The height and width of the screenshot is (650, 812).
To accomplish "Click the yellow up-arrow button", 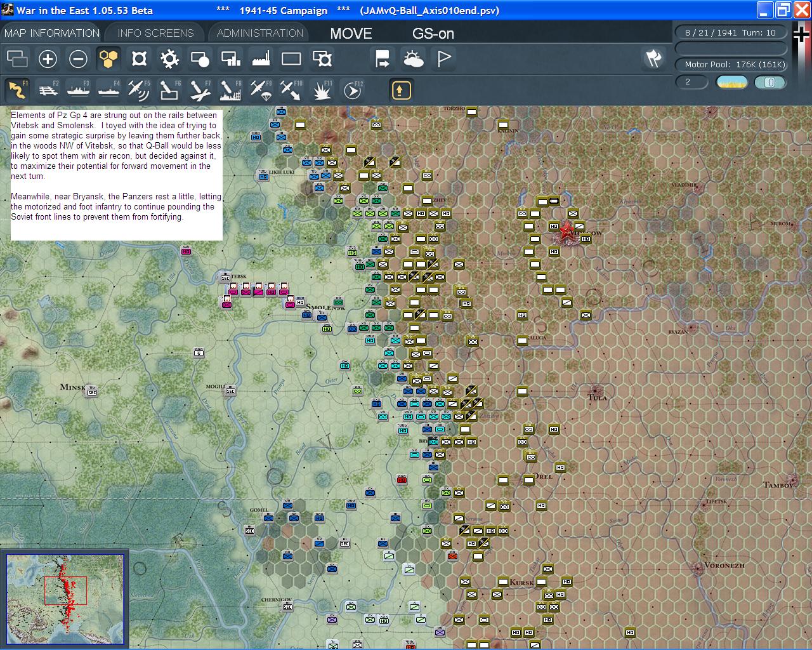I will [401, 90].
